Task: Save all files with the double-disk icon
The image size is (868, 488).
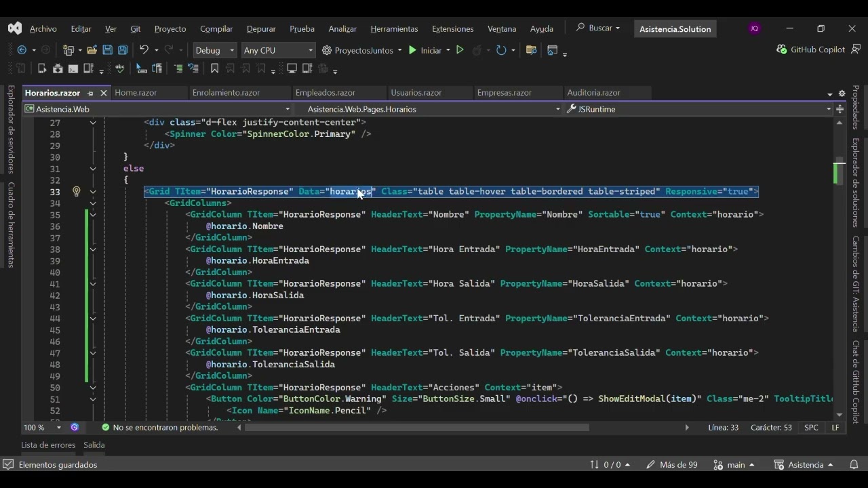Action: click(x=123, y=50)
